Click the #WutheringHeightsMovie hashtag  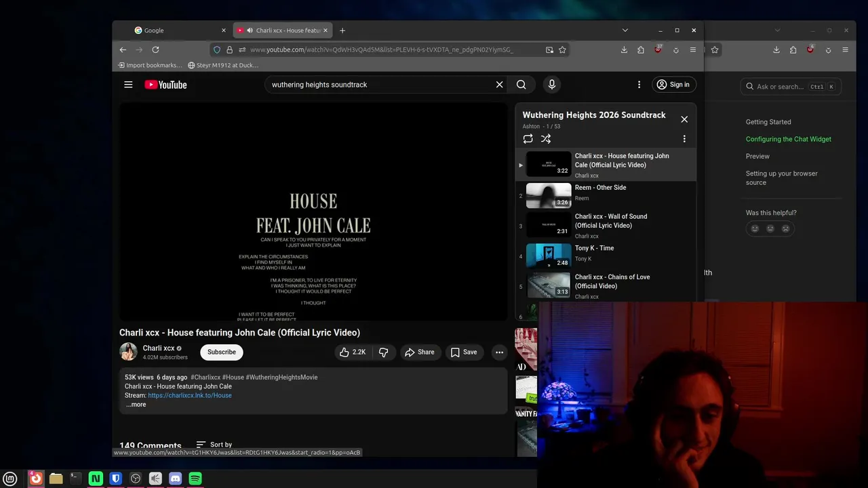coord(281,377)
